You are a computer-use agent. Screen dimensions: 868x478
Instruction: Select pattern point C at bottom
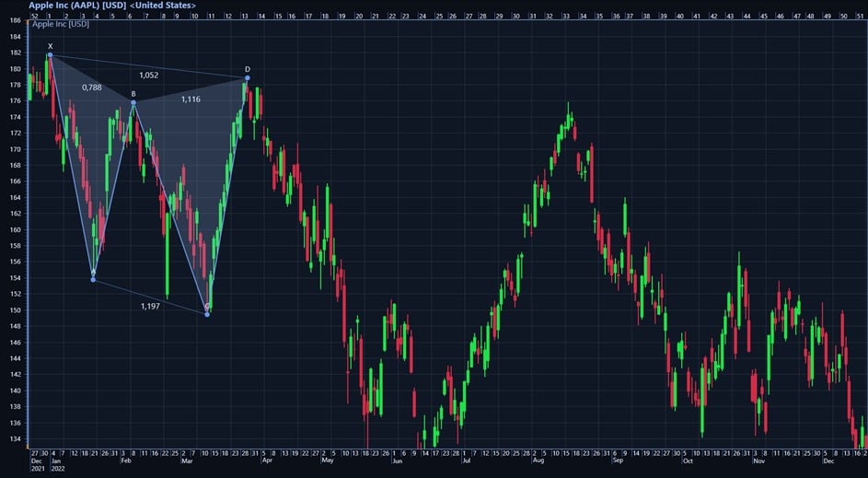(x=207, y=314)
